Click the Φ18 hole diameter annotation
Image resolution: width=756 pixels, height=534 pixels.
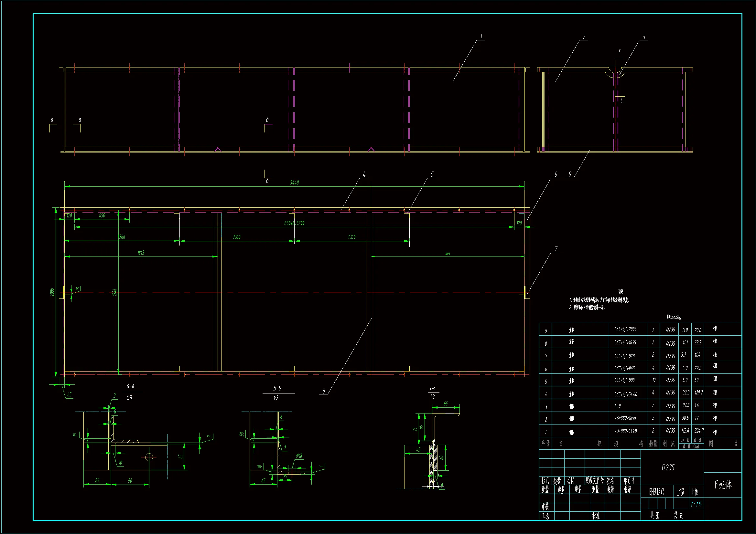tap(299, 456)
